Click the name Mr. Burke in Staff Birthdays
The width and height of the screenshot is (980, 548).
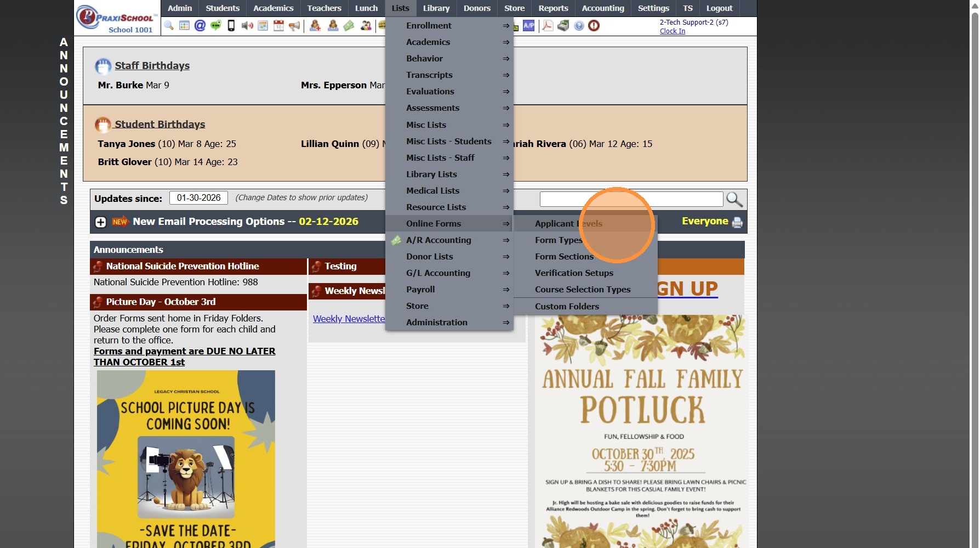[x=121, y=85]
